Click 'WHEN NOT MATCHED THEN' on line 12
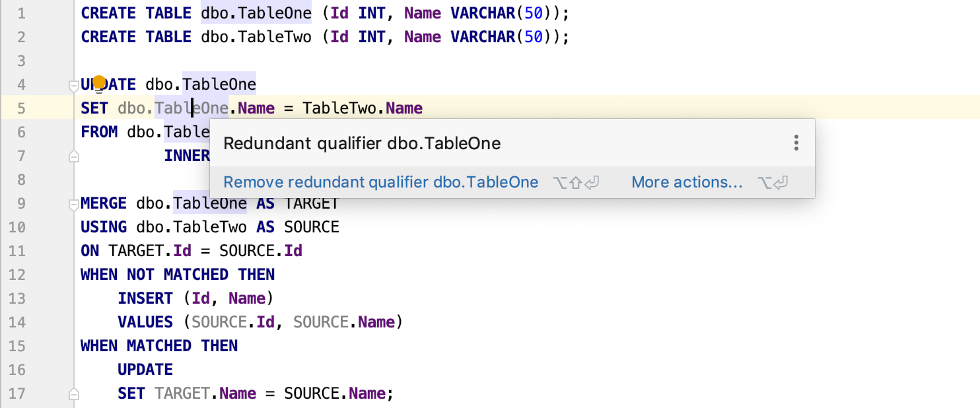The width and height of the screenshot is (980, 408). 178,275
